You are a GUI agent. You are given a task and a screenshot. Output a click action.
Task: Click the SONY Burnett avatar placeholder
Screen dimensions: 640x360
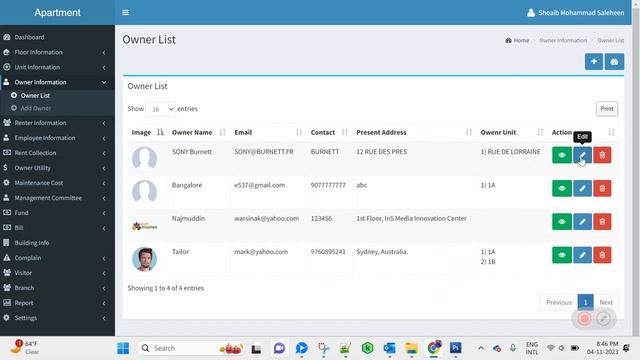[144, 158]
